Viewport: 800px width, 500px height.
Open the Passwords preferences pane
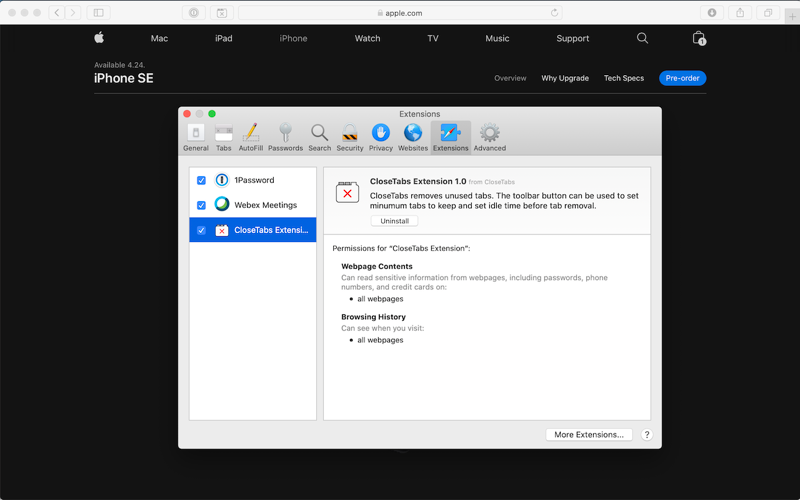285,138
